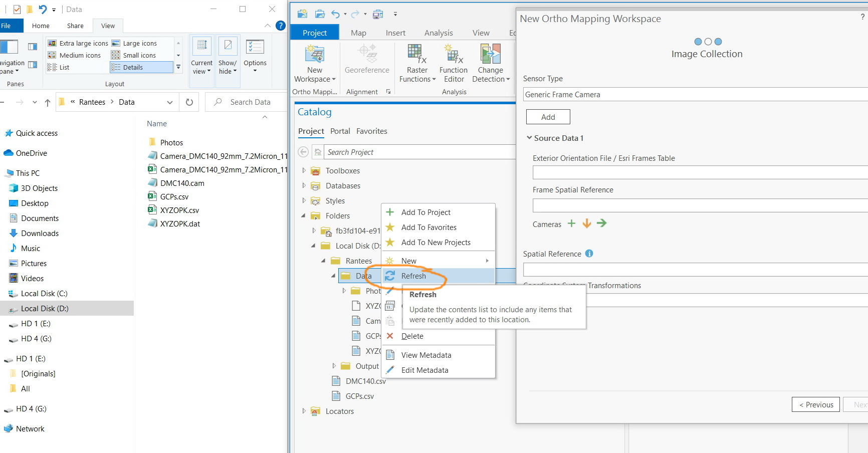Click the Previous button in the wizard

[x=815, y=404]
